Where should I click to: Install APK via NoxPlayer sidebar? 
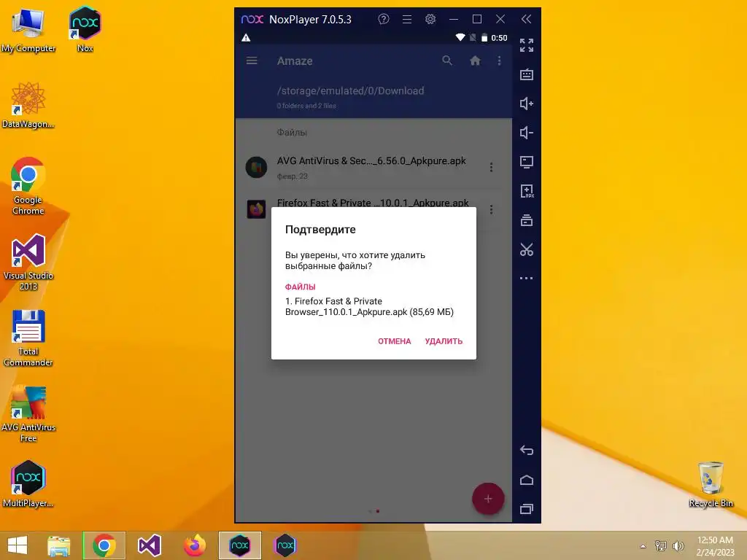pos(527,191)
